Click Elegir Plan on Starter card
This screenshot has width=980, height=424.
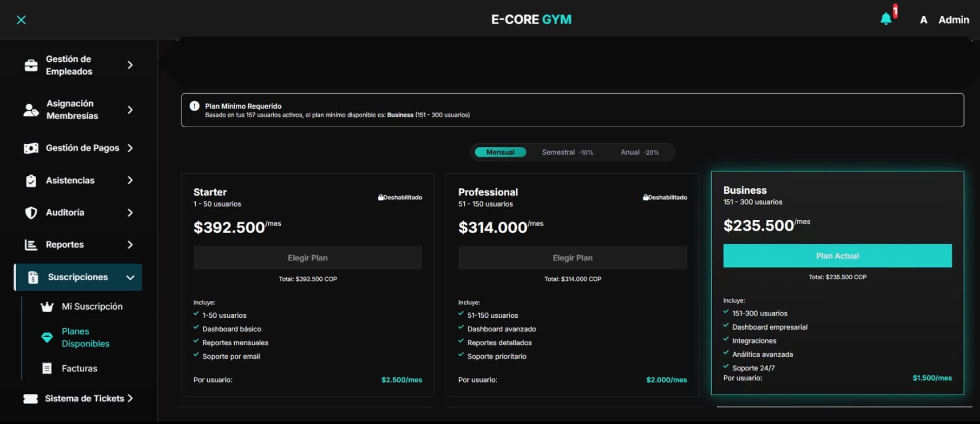coord(307,258)
